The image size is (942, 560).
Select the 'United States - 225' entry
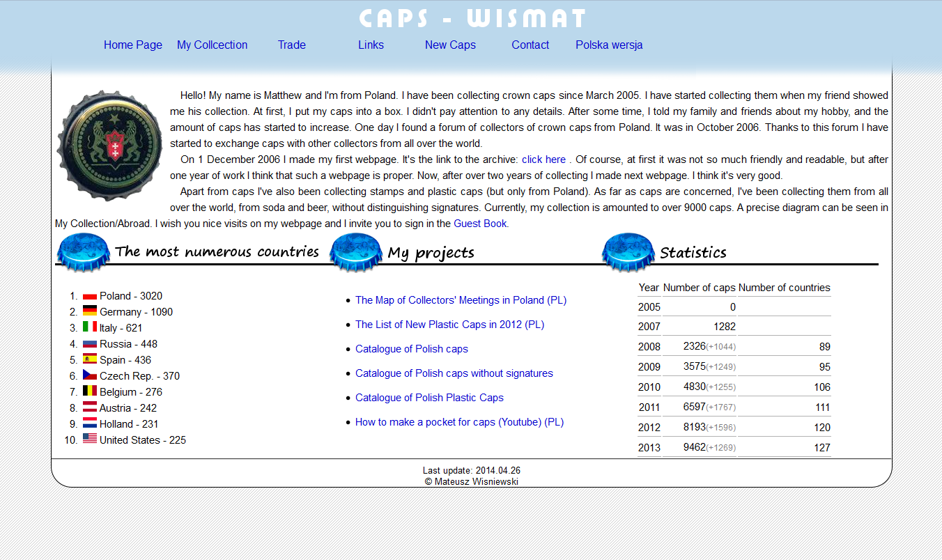(x=143, y=440)
